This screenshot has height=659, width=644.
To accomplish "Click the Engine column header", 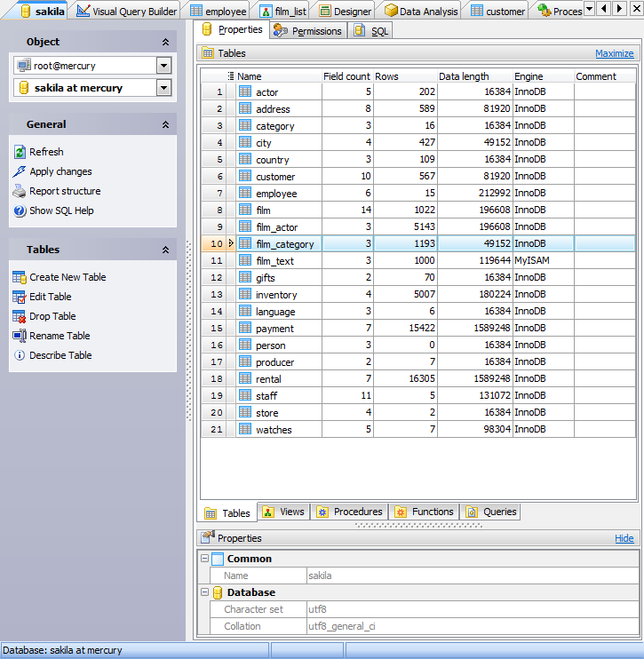I will pyautogui.click(x=543, y=76).
